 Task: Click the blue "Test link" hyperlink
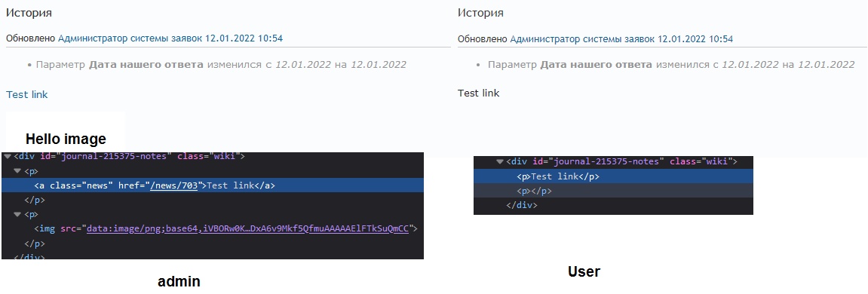(26, 95)
